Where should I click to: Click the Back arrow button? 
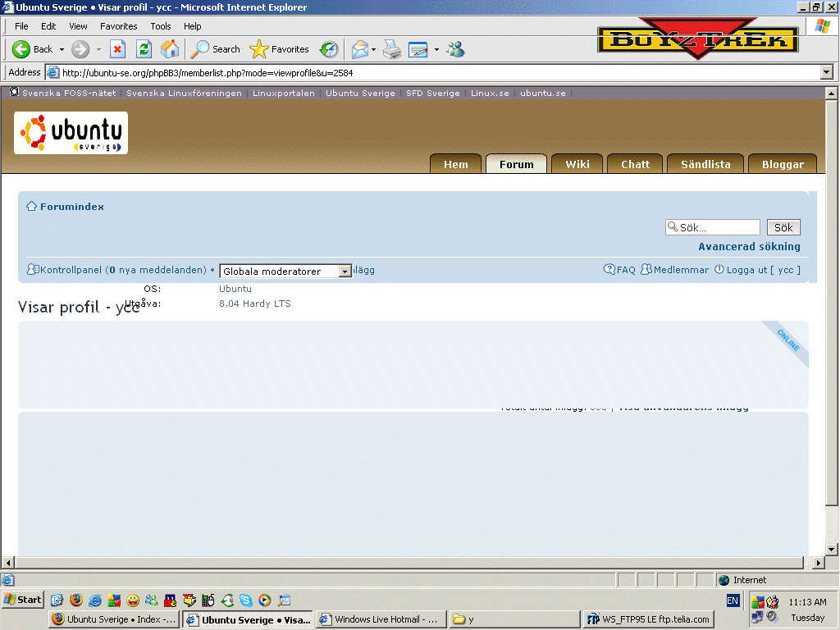pyautogui.click(x=32, y=49)
